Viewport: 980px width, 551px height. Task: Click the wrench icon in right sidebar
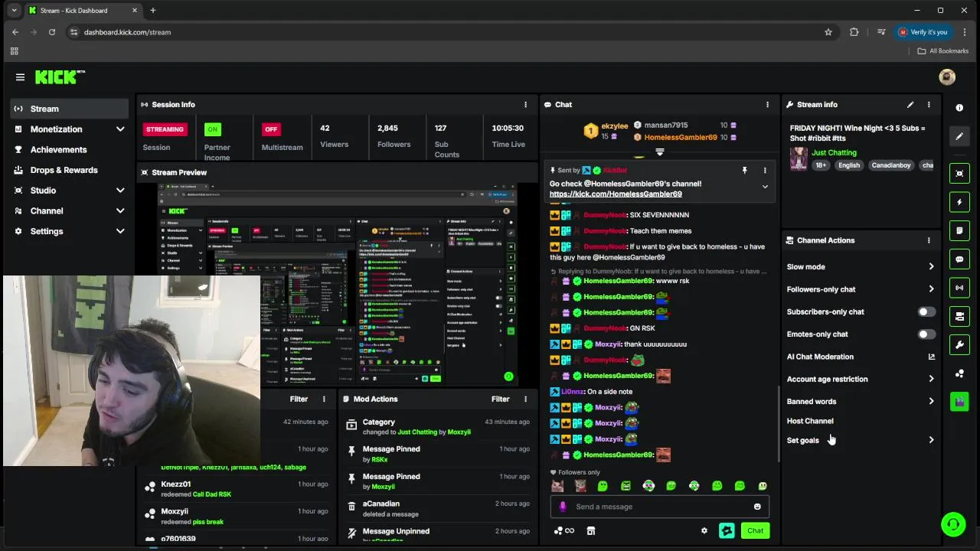coord(959,345)
